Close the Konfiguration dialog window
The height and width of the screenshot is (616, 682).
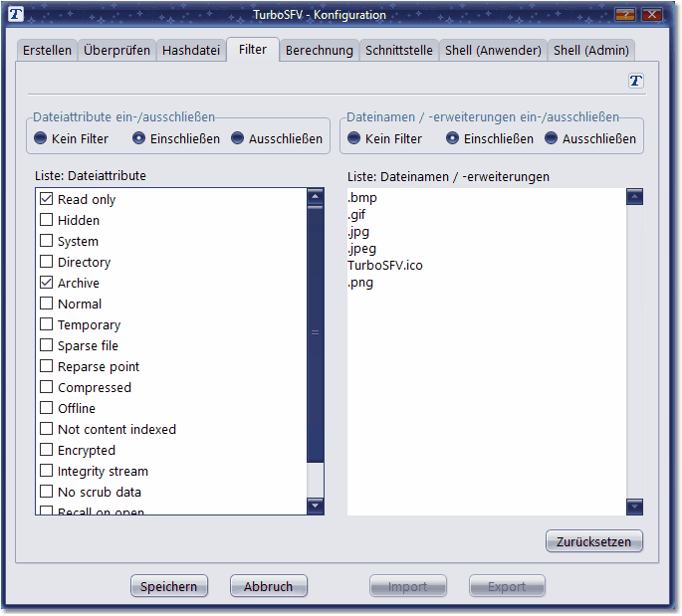tap(652, 15)
